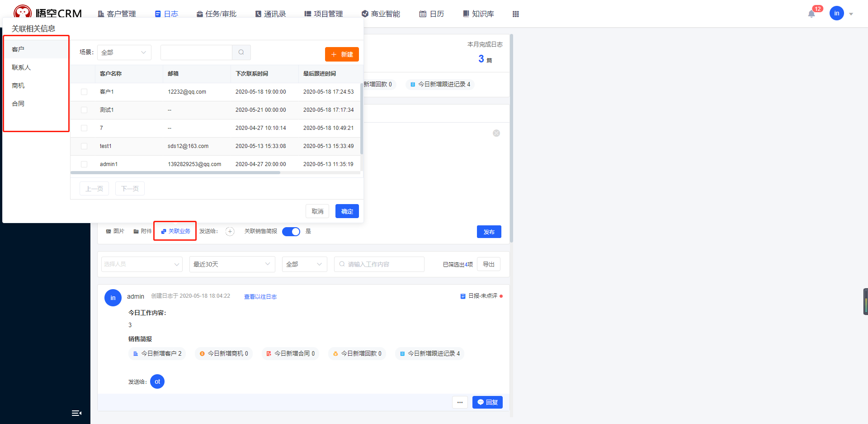868x424 pixels.
Task: Close the editor using the gray X icon
Action: click(x=496, y=133)
